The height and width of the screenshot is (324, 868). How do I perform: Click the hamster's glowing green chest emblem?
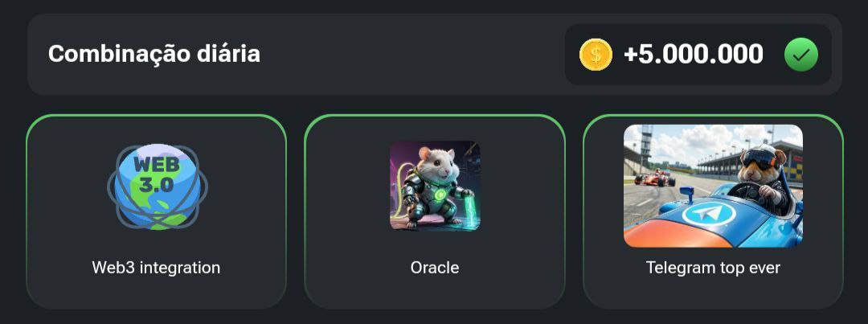441,195
